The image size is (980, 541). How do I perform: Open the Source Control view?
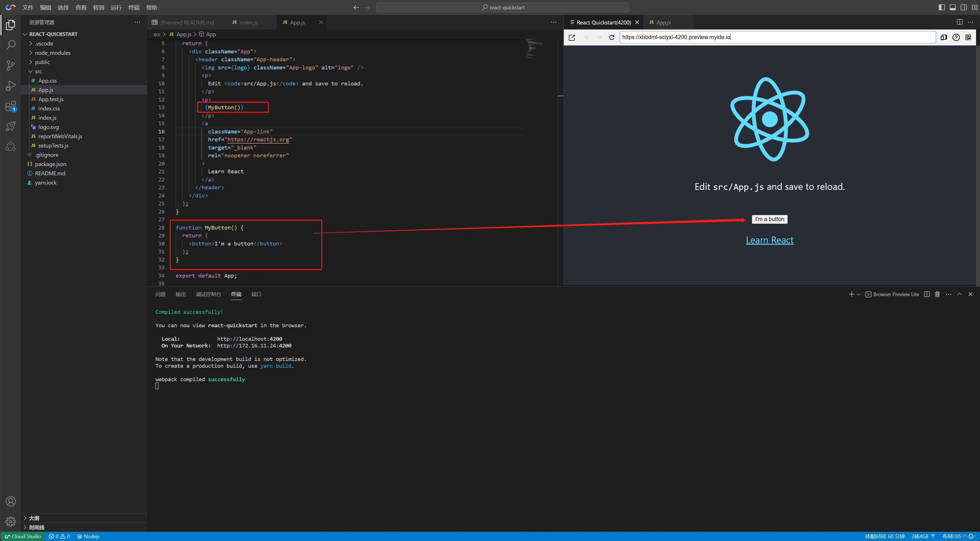[x=10, y=65]
